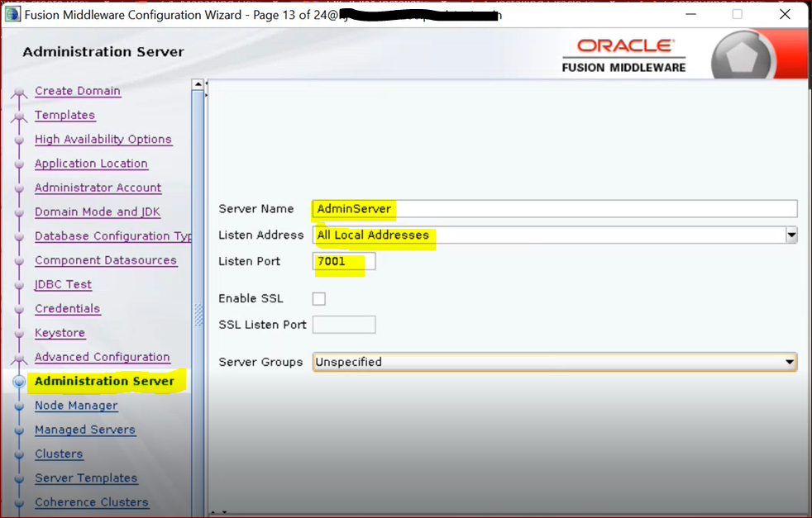
Task: Go to the Templates step
Action: [x=64, y=115]
